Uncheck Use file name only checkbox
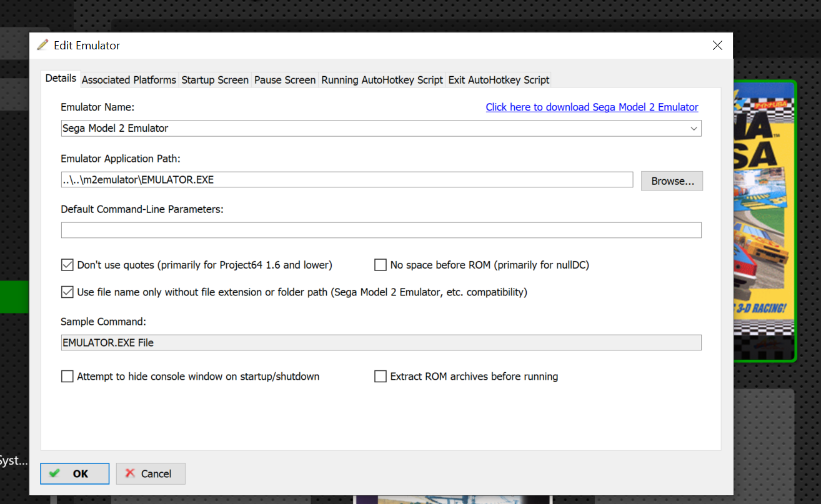Screen dimensions: 821x504 point(67,292)
